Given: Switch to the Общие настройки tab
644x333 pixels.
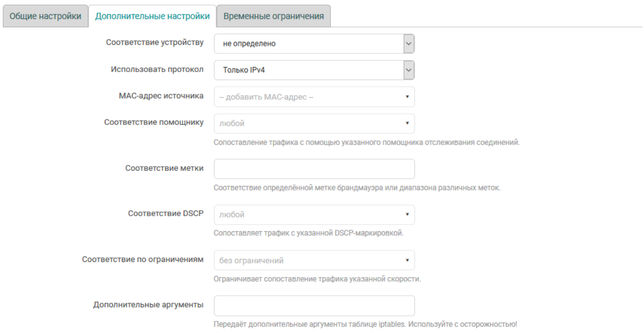Looking at the screenshot, I should click(x=45, y=16).
